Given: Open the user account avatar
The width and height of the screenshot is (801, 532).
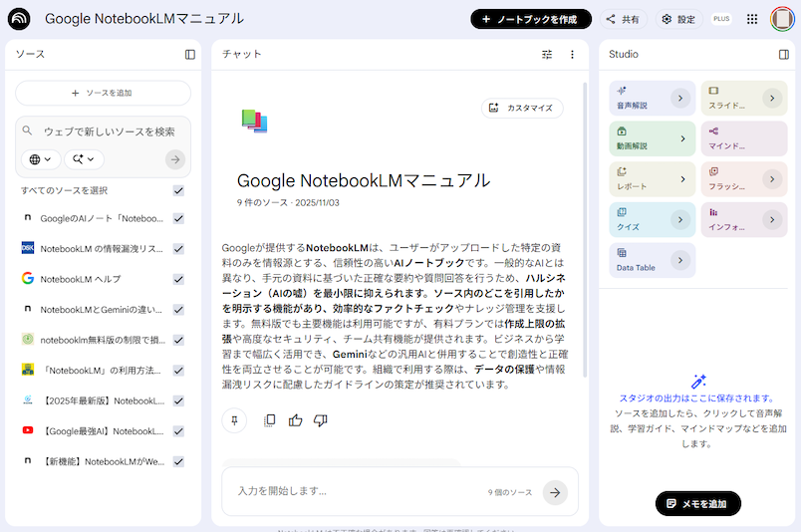Looking at the screenshot, I should click(x=782, y=19).
